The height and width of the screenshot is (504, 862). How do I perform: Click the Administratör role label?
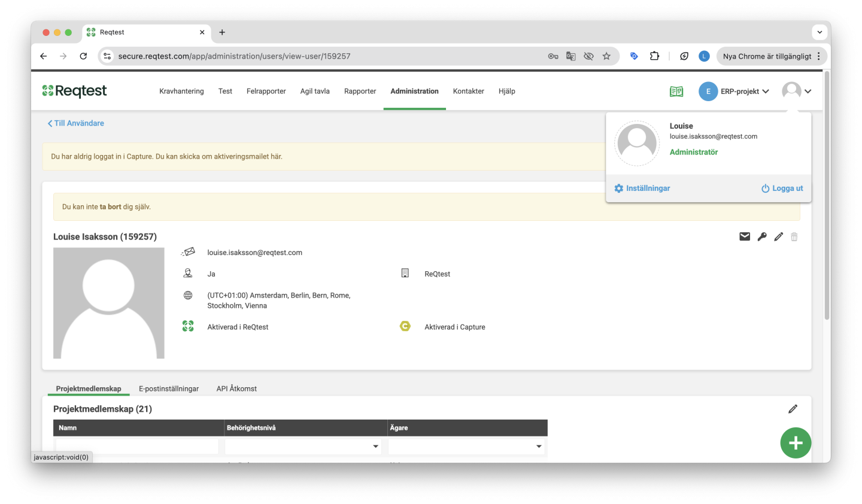click(693, 152)
